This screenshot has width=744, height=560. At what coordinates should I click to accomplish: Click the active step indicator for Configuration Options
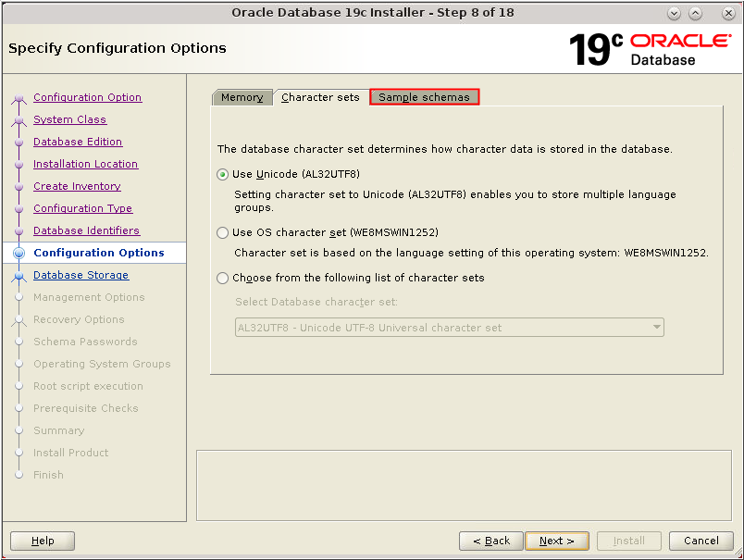click(x=19, y=254)
